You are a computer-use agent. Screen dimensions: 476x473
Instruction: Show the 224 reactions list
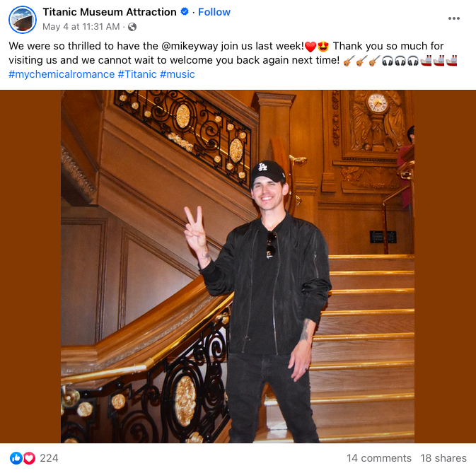(49, 458)
